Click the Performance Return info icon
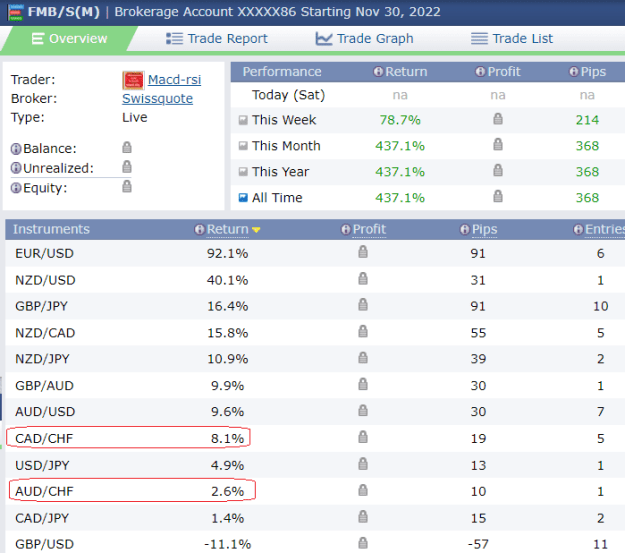 pyautogui.click(x=378, y=72)
